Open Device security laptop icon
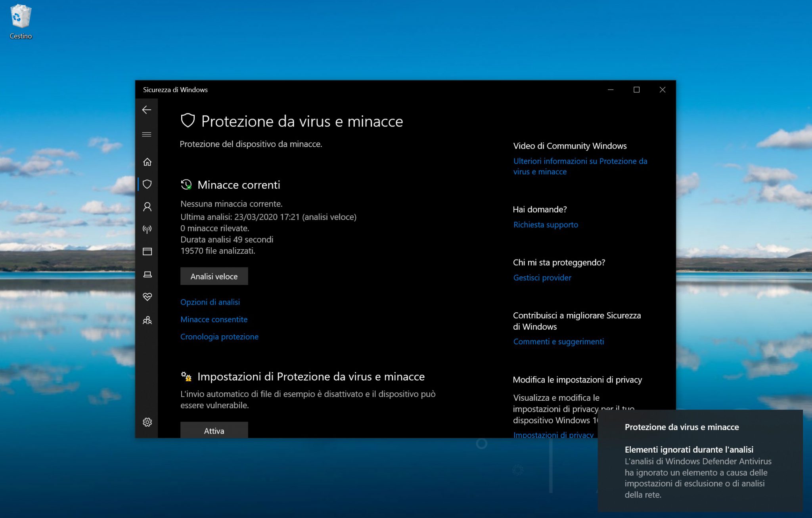The image size is (812, 518). click(147, 274)
